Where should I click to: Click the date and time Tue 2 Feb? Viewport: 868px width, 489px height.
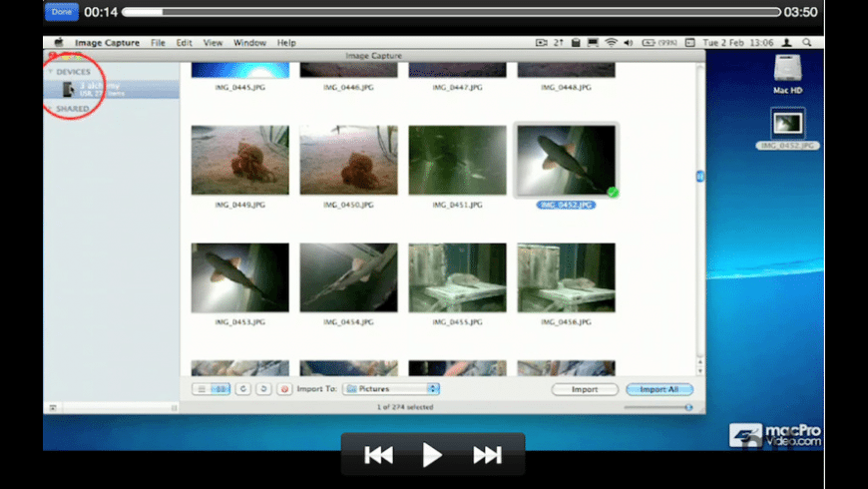tap(737, 43)
